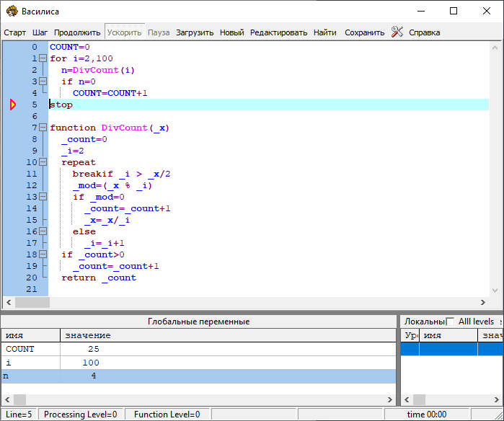Click left arrow of global variables scrollbar
This screenshot has height=421, width=504.
coord(6,399)
